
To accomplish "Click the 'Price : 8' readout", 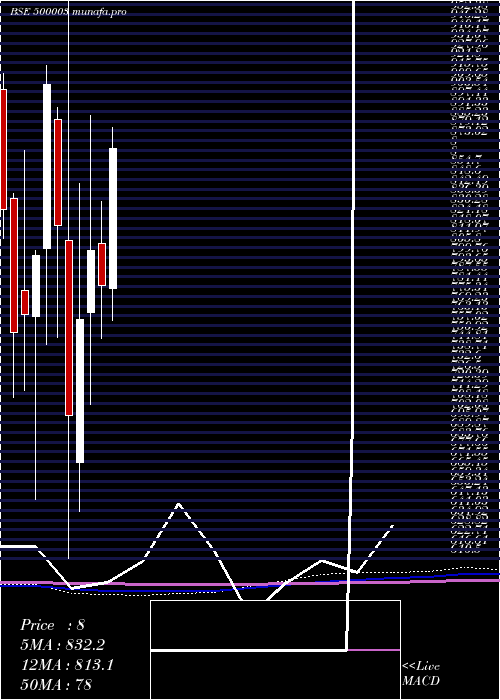I will [52, 625].
